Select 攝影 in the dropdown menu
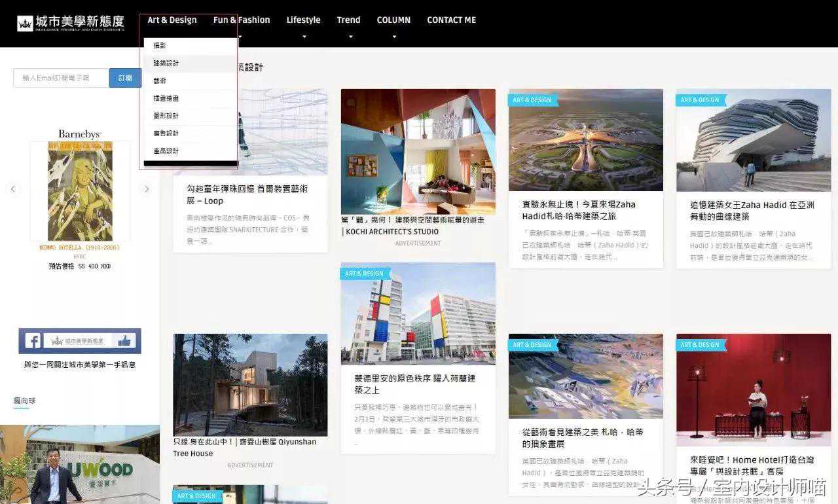 pos(159,46)
